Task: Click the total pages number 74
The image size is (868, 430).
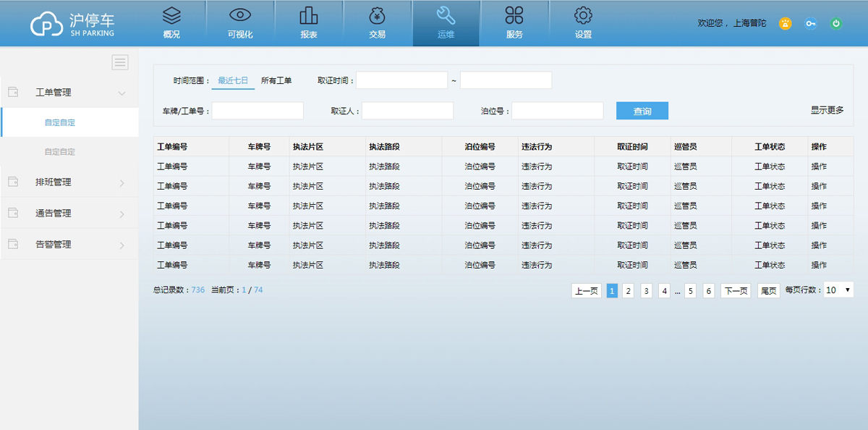Action: click(x=258, y=290)
